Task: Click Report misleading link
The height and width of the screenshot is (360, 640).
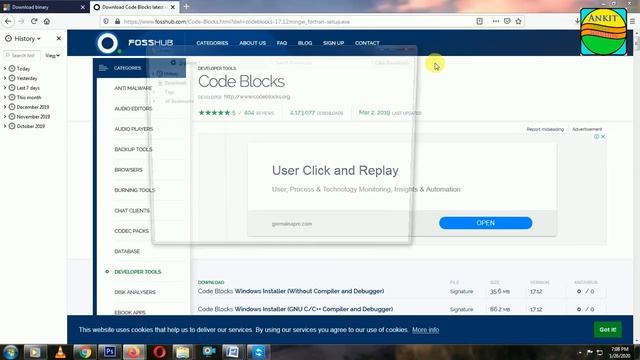Action: coord(545,129)
